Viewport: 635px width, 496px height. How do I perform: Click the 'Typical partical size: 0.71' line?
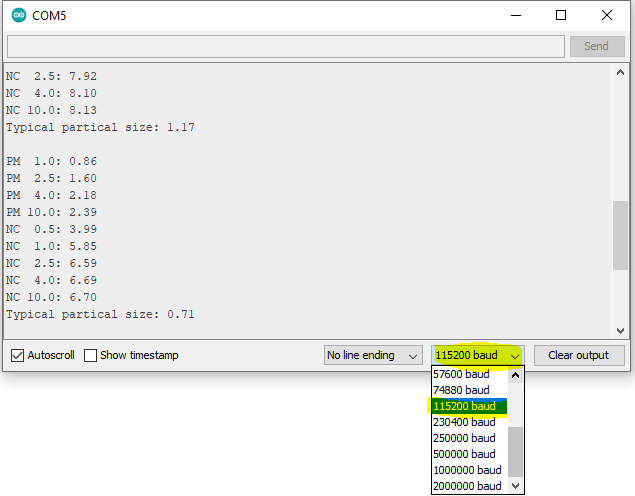pyautogui.click(x=100, y=315)
